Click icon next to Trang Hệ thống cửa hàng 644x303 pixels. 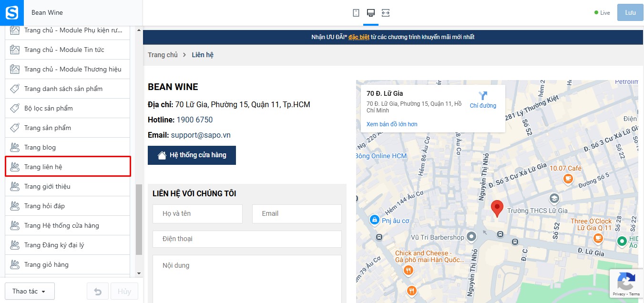[x=15, y=225]
